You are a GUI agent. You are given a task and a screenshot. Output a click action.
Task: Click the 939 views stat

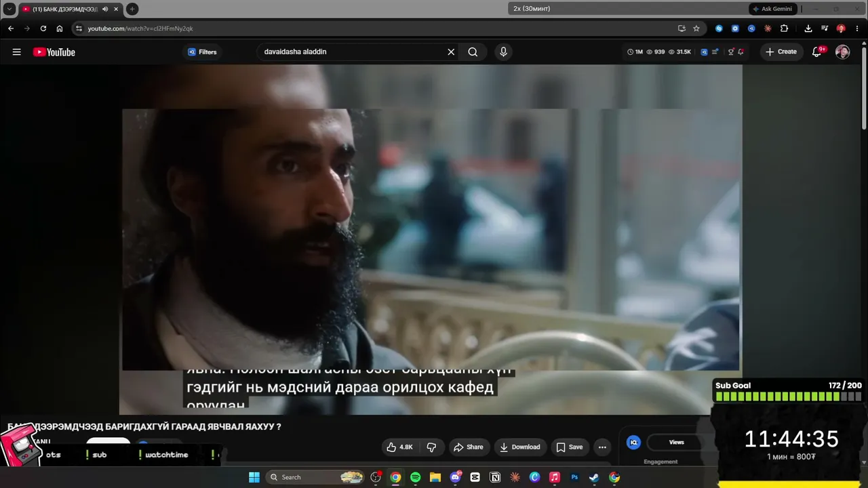[656, 52]
